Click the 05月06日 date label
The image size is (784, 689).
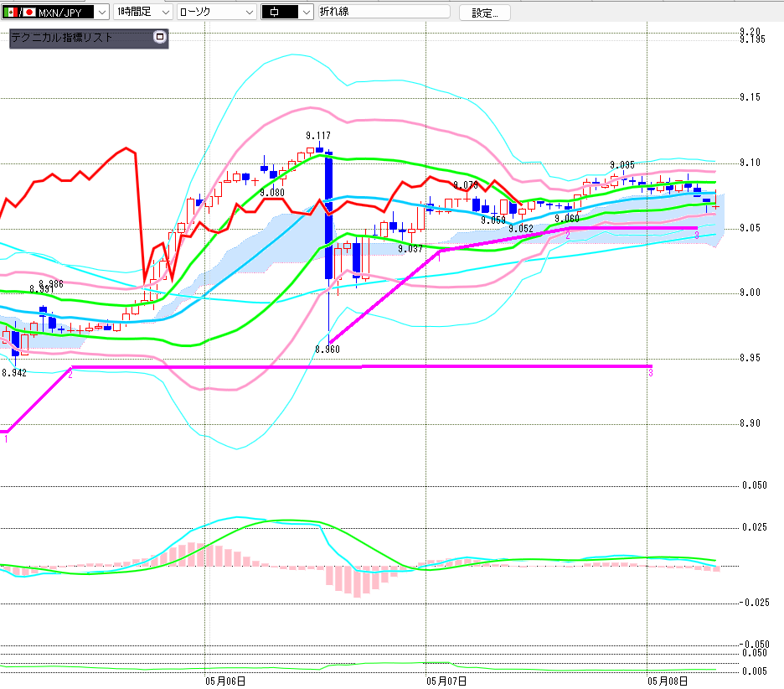[225, 681]
